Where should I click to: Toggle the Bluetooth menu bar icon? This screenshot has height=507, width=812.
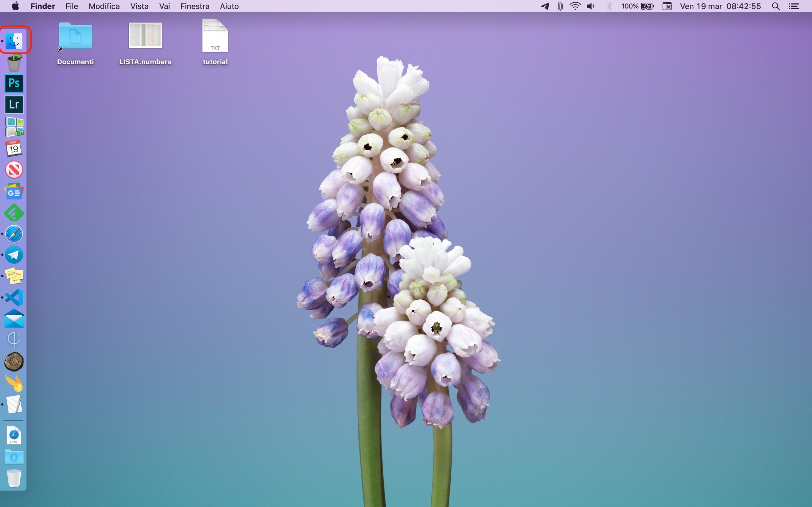(609, 6)
